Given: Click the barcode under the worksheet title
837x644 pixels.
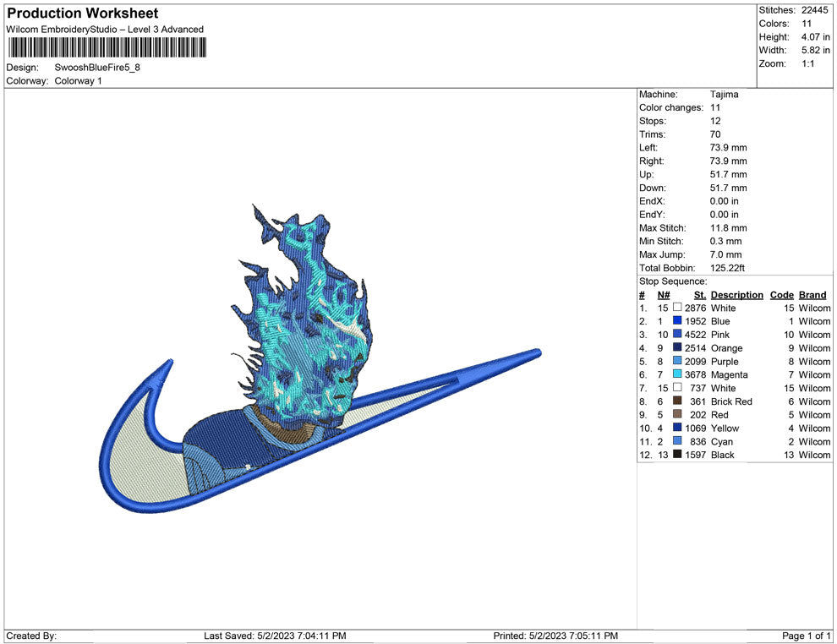Looking at the screenshot, I should pos(103,47).
